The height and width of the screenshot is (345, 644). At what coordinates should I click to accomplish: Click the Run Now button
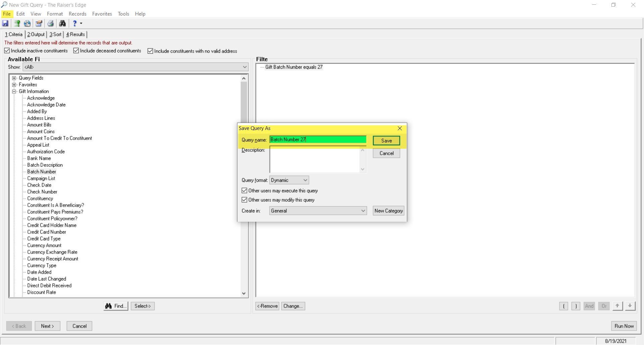624,326
